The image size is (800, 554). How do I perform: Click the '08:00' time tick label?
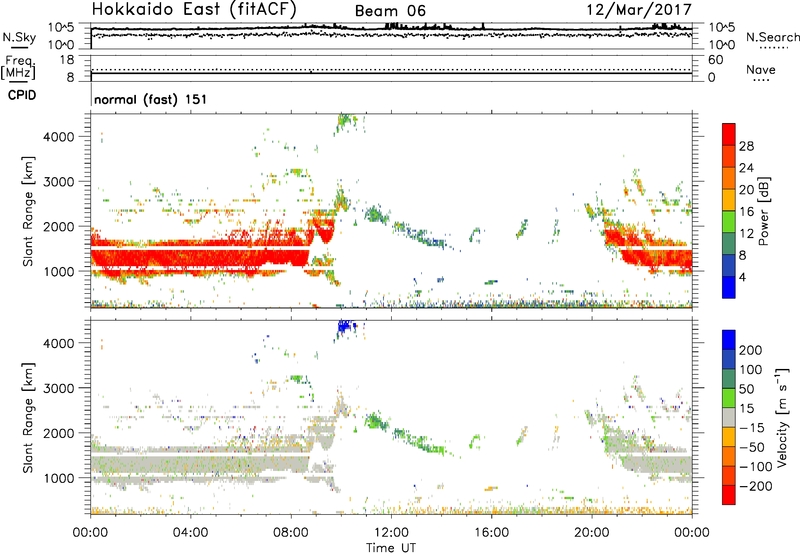(290, 533)
